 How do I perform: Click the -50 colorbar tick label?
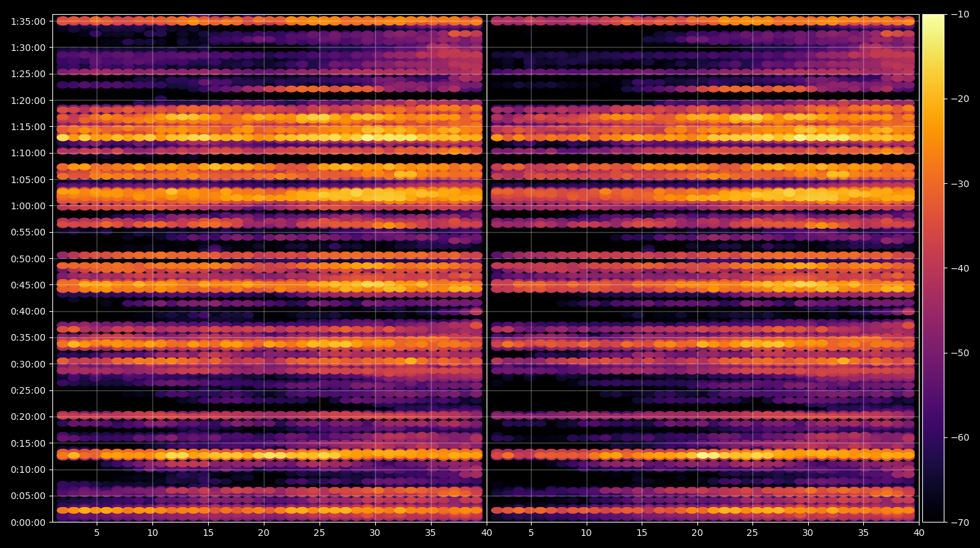[x=961, y=353]
